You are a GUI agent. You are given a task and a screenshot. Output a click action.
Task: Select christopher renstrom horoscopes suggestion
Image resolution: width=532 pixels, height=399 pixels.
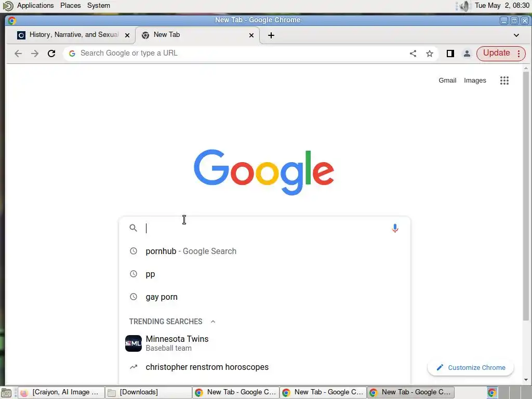(264, 367)
